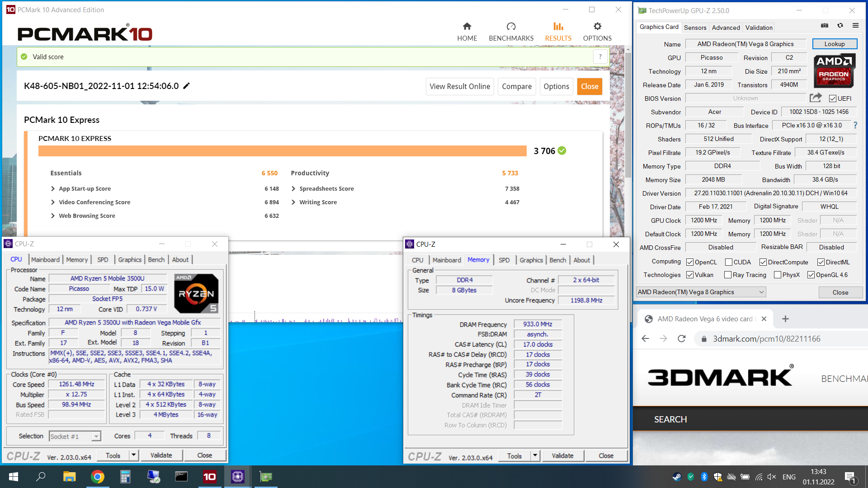Open GPU-Z taskbar icon
This screenshot has height=488, width=868.
pyautogui.click(x=265, y=477)
